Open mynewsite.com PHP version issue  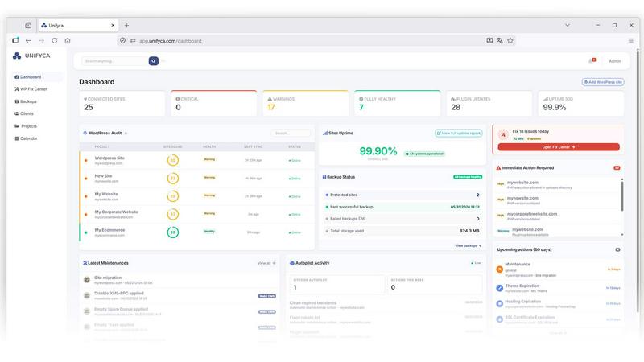559,200
